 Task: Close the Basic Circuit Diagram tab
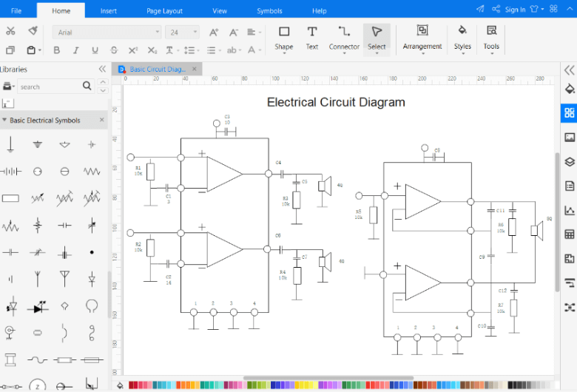tap(195, 69)
